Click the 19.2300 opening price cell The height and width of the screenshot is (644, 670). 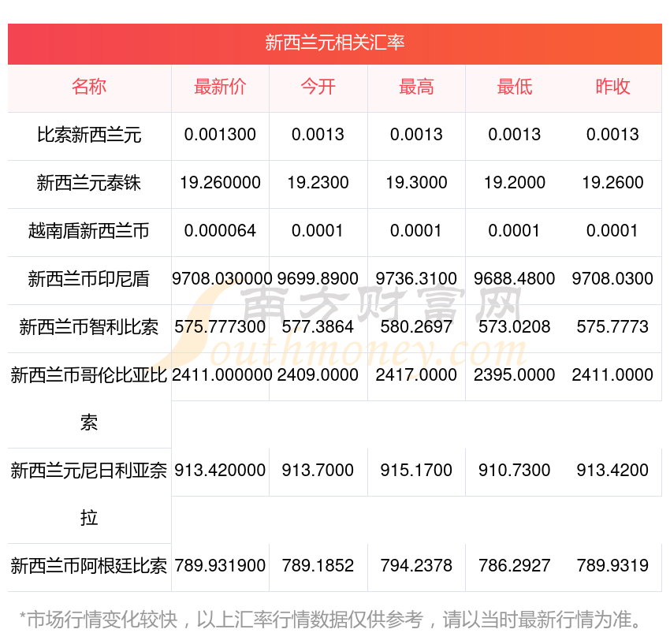coord(318,182)
